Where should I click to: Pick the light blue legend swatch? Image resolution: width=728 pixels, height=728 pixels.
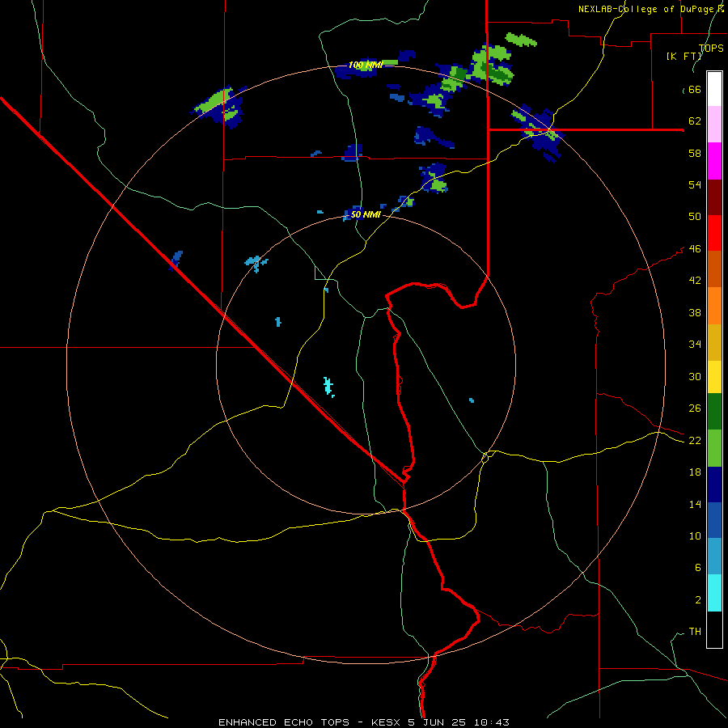(714, 557)
